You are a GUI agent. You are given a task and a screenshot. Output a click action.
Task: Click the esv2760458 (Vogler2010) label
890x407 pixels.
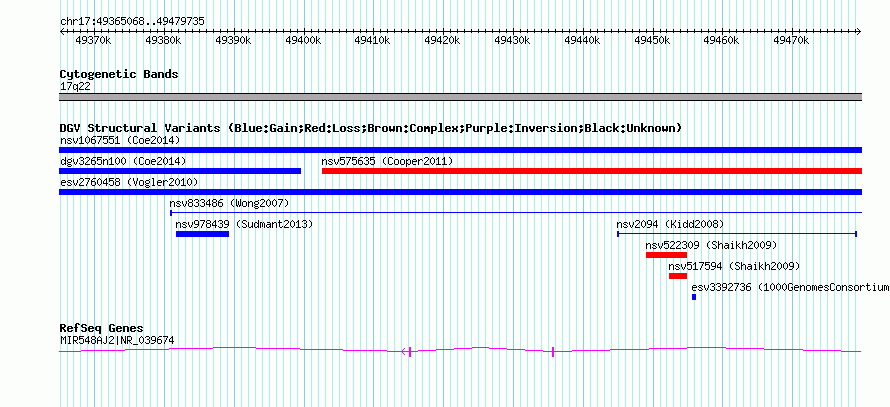[129, 182]
